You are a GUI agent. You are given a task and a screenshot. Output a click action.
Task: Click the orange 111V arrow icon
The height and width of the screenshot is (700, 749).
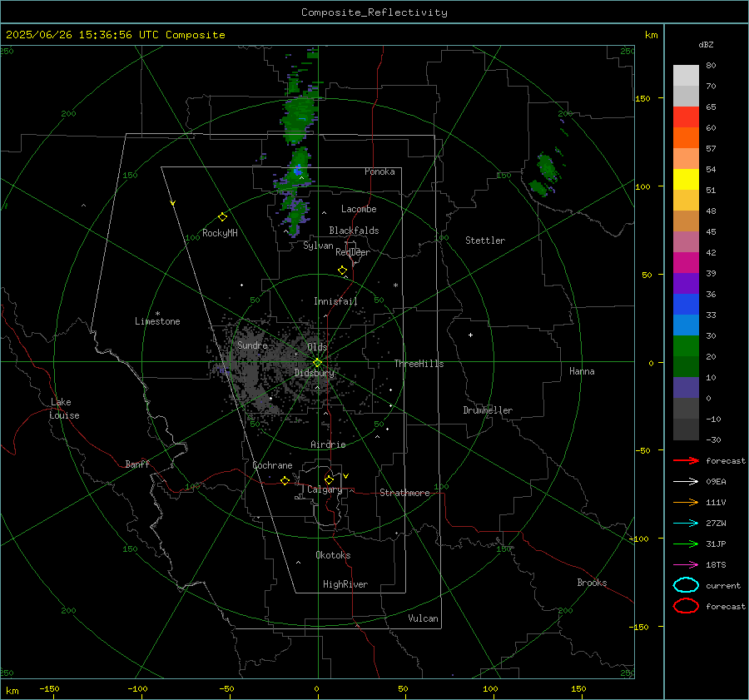pyautogui.click(x=686, y=502)
